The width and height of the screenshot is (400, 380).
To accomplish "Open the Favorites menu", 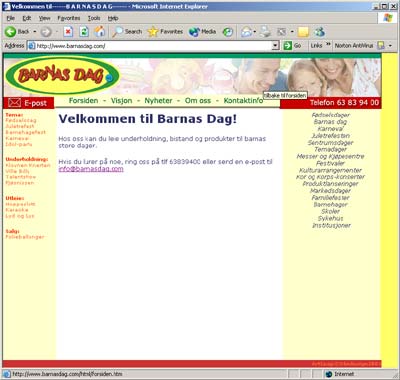I will [x=69, y=18].
